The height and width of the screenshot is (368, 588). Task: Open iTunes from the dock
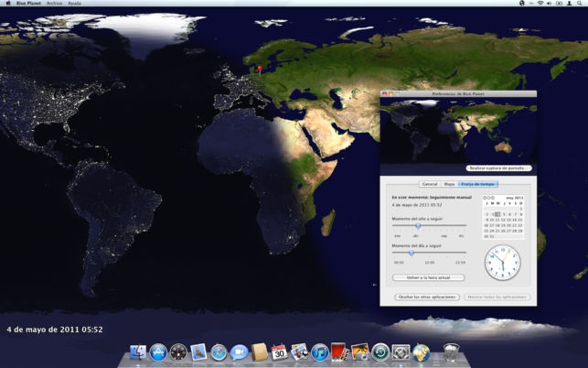[319, 352]
